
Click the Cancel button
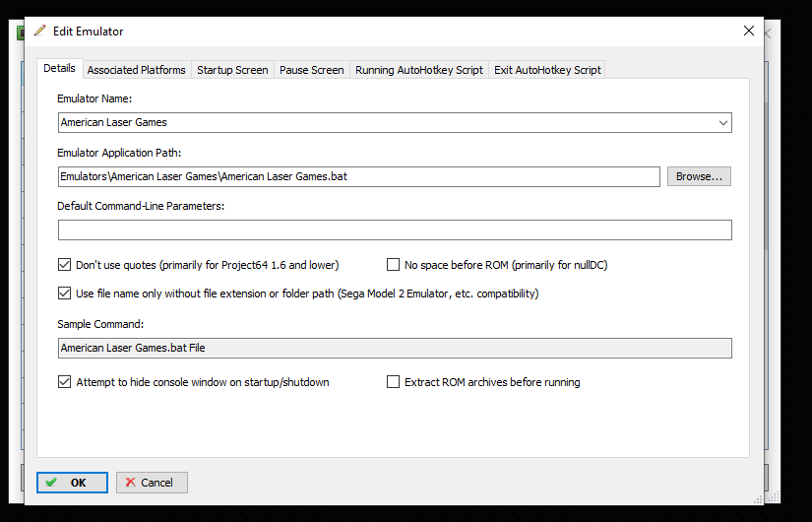coord(152,483)
